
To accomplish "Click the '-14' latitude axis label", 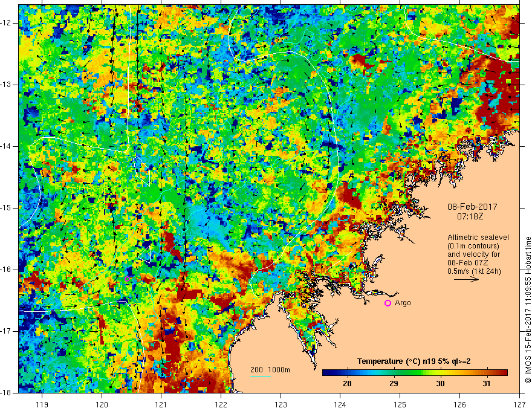I will click(x=7, y=146).
